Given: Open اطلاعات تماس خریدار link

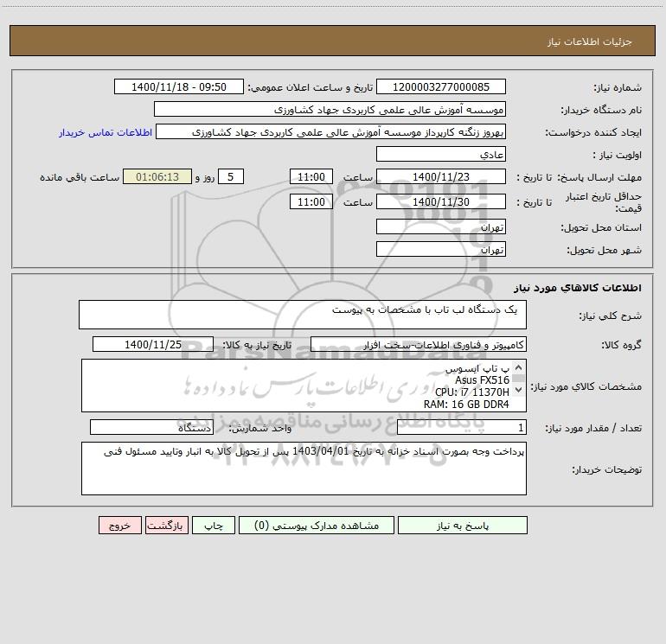Looking at the screenshot, I should click(106, 132).
